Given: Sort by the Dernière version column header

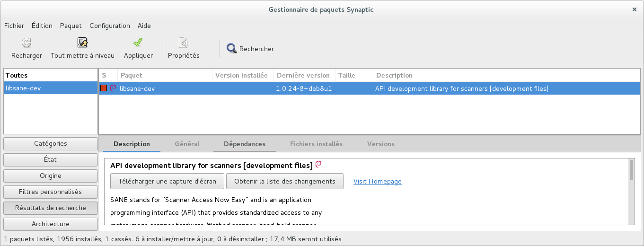Looking at the screenshot, I should pos(304,75).
